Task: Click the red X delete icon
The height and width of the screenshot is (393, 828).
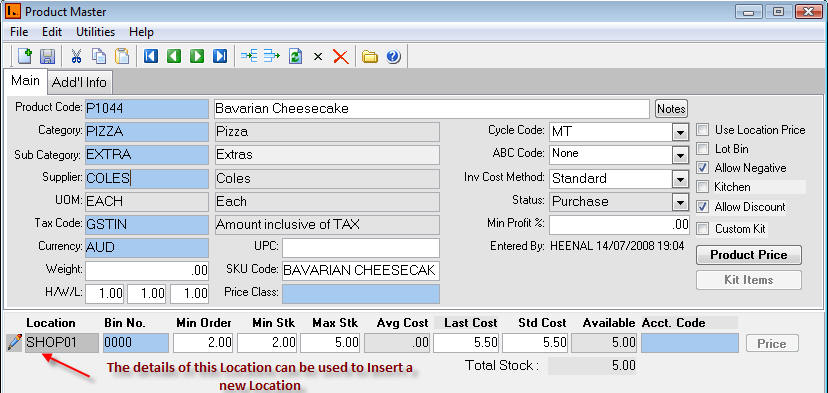Action: coord(341,57)
